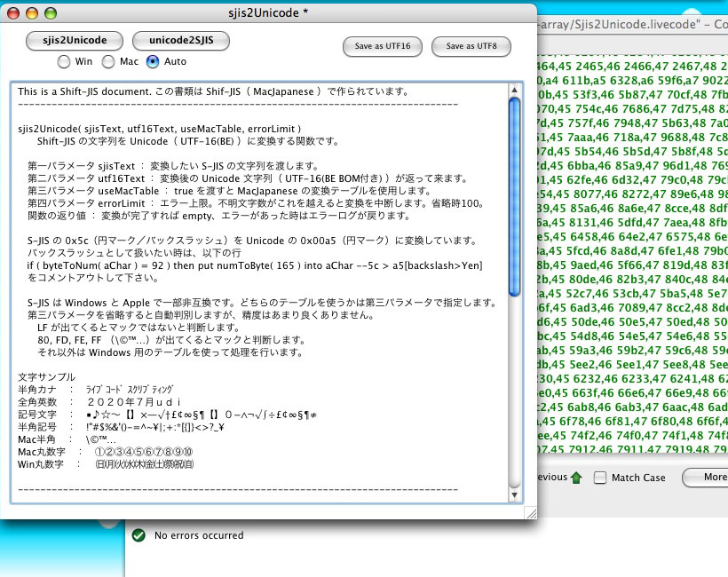
Task: Run the sjis2Unicode conversion button
Action: tap(74, 40)
